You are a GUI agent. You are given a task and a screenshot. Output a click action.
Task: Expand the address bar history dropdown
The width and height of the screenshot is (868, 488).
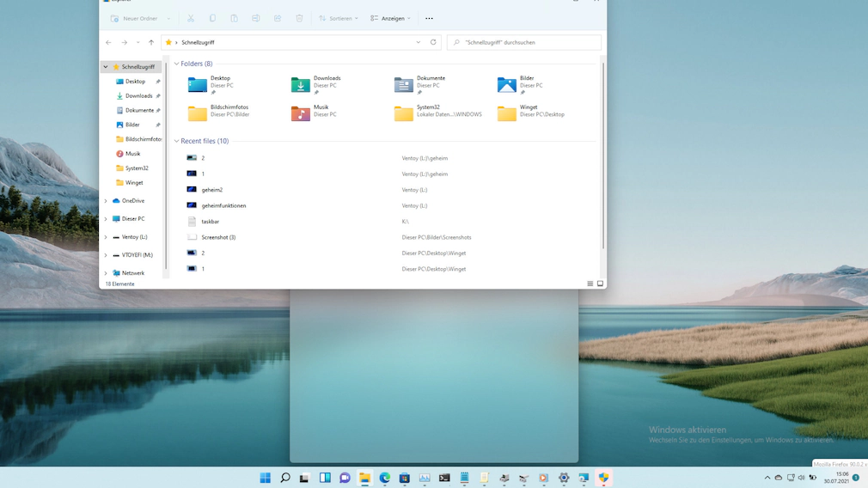419,42
